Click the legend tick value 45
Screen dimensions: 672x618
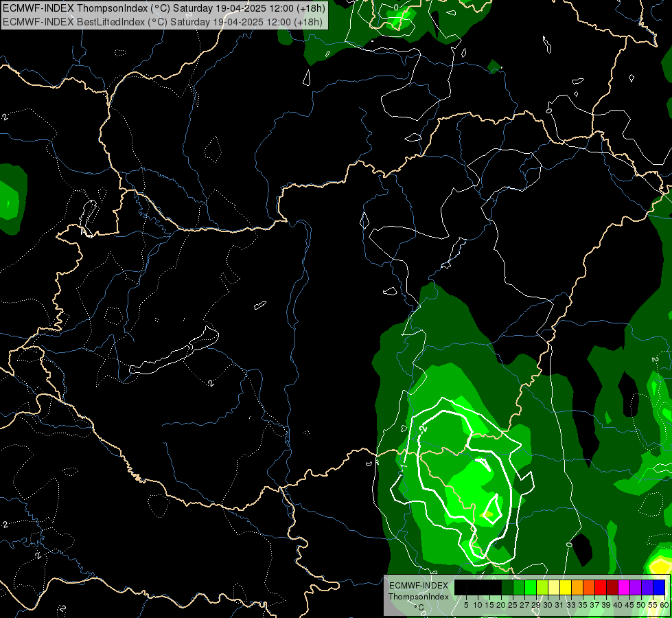(x=630, y=605)
